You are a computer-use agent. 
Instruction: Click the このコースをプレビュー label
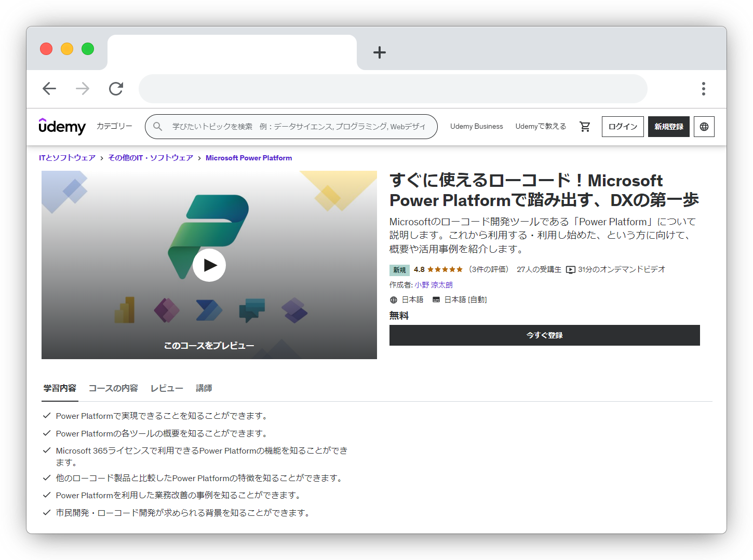[x=209, y=346]
